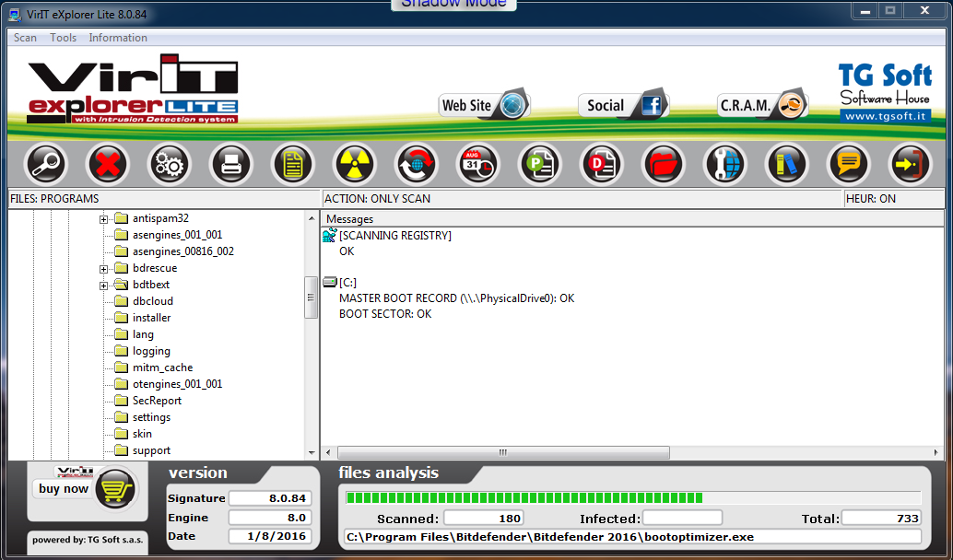This screenshot has height=560, width=953.
Task: Click the Messages column header
Action: (632, 218)
